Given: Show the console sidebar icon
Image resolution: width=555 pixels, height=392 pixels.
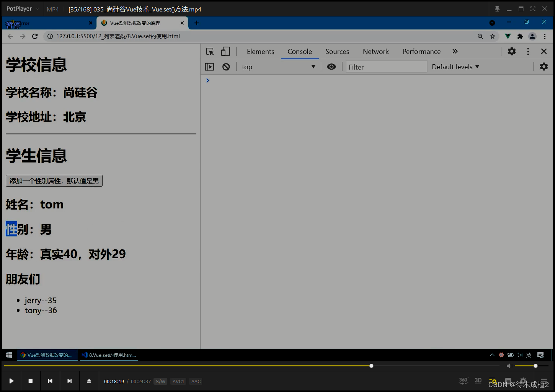Looking at the screenshot, I should (x=210, y=67).
